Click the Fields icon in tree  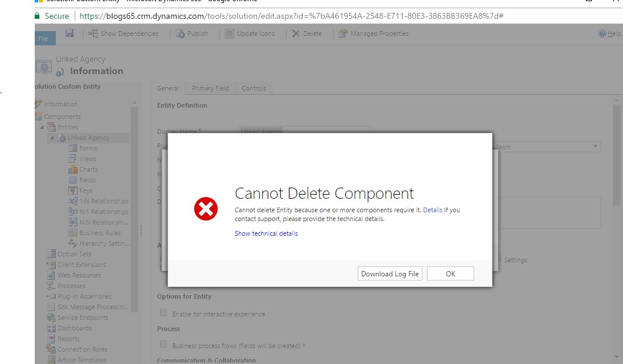(72, 180)
